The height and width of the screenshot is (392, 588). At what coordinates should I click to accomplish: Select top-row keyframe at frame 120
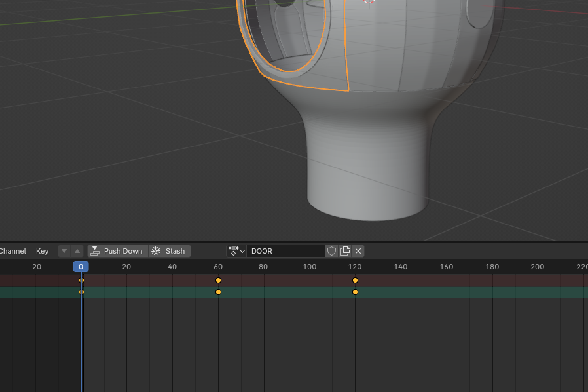[355, 281]
